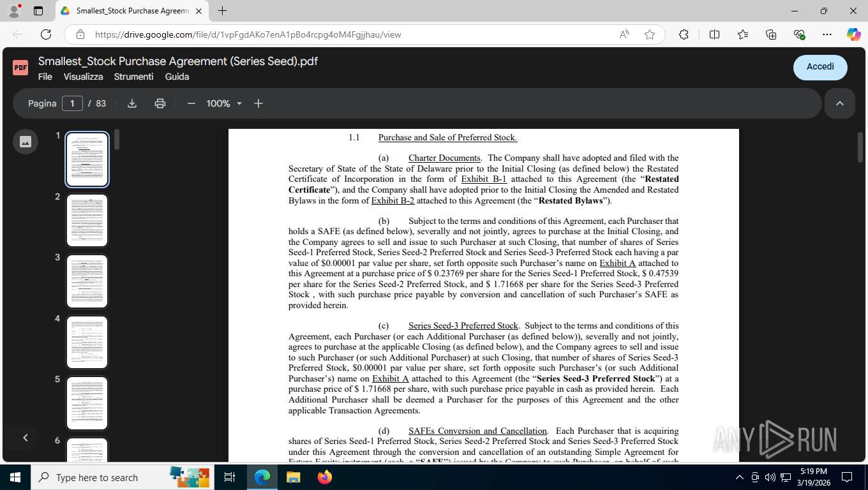
Task: Show hidden system tray icons
Action: coord(740,477)
